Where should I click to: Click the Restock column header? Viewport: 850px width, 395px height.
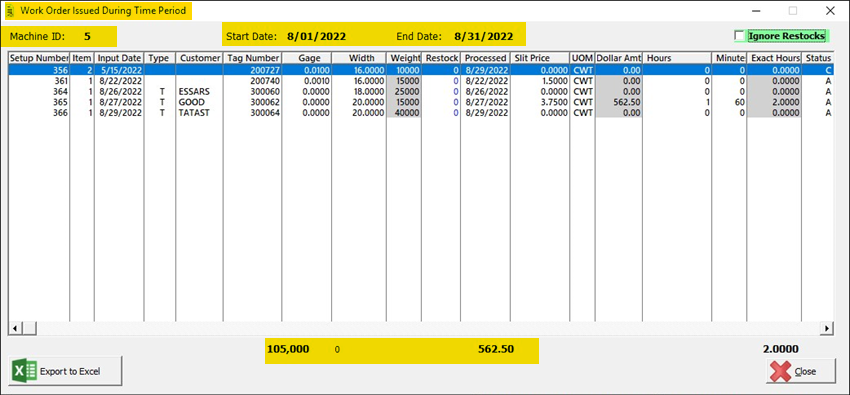point(441,58)
